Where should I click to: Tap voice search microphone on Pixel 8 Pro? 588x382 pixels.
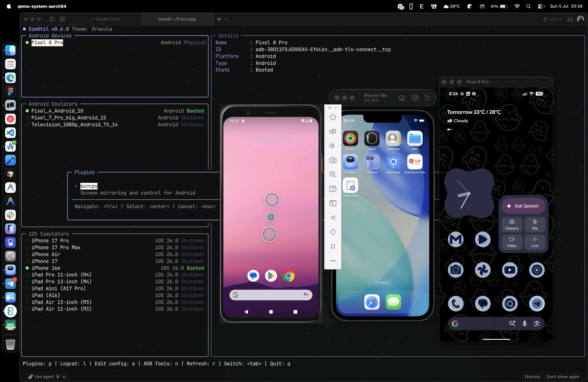coord(525,324)
